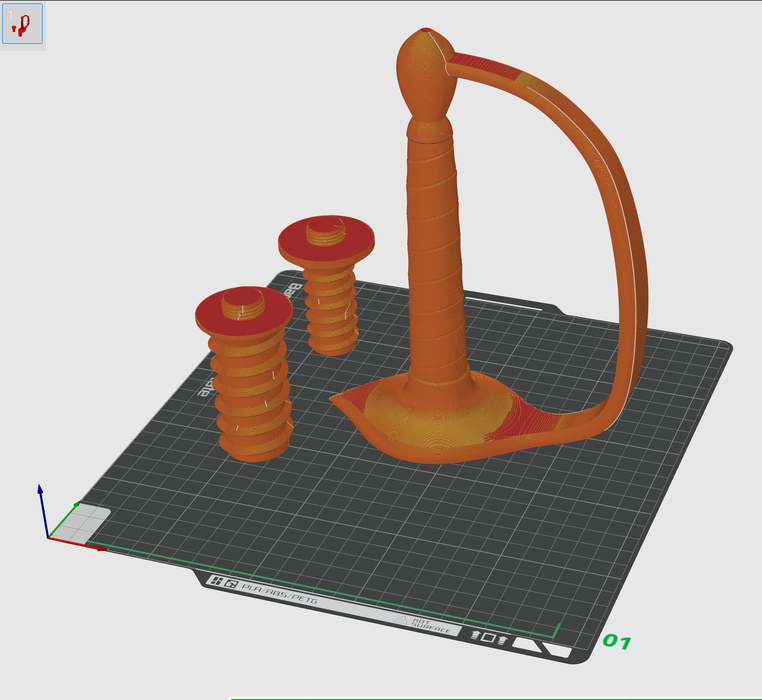This screenshot has height=700, width=762.
Task: Click the bulb top of the tall model
Action: click(x=423, y=75)
